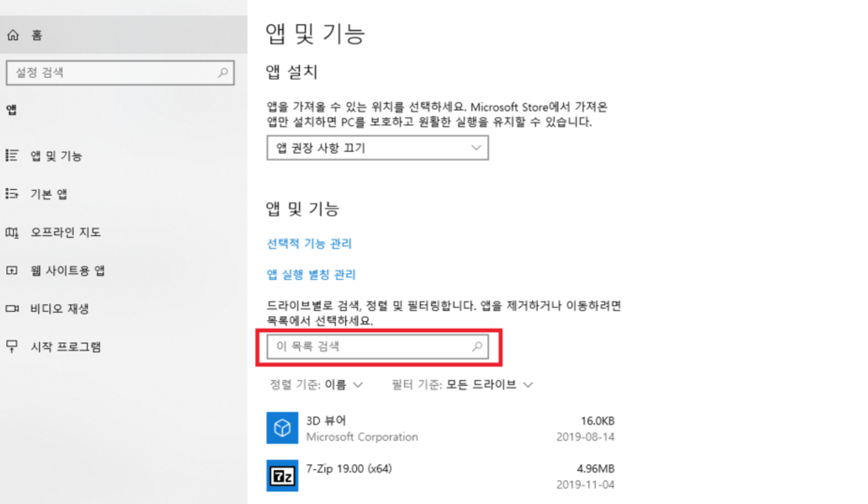Image resolution: width=868 pixels, height=504 pixels.
Task: Open the 앱 권장 사항 끄기 dropdown
Action: [377, 148]
